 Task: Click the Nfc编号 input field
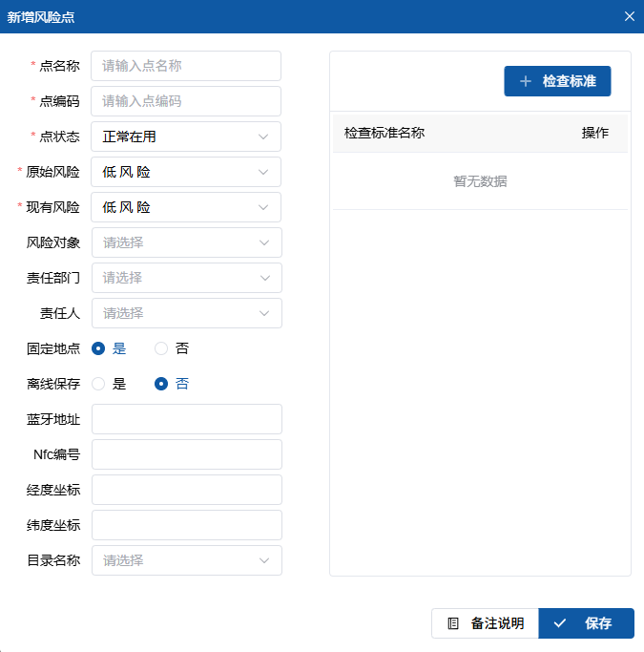pos(186,454)
